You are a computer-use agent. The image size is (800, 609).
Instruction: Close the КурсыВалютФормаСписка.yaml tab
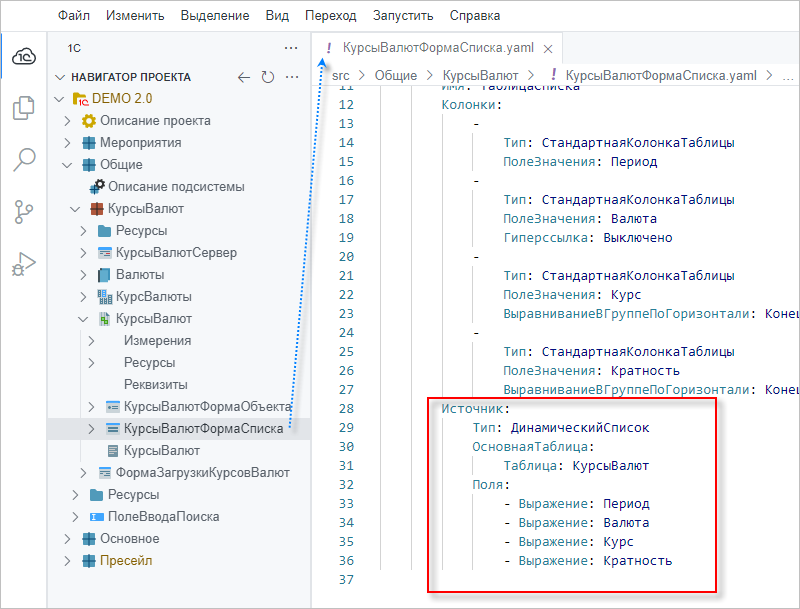(548, 48)
